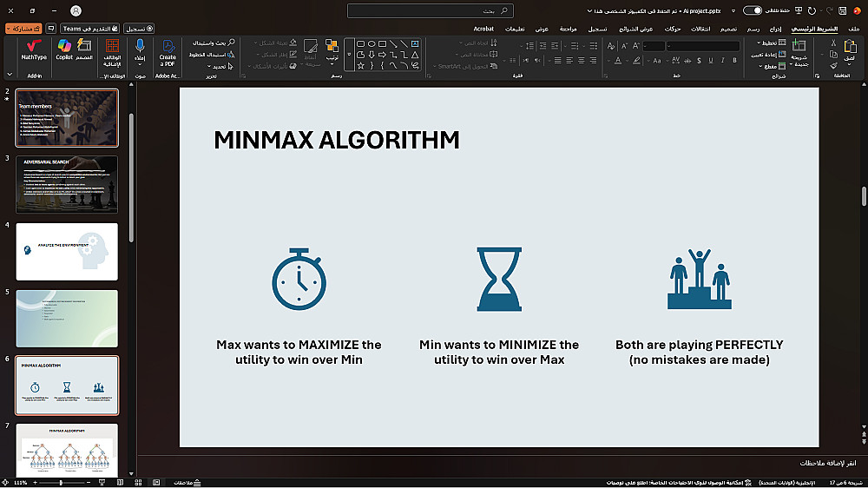This screenshot has height=488, width=868.
Task: Open the File (ملف) tab
Action: 853,29
